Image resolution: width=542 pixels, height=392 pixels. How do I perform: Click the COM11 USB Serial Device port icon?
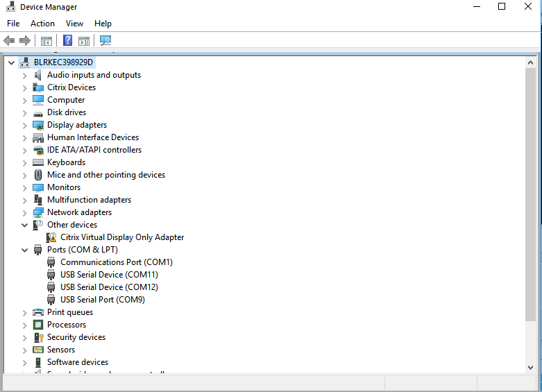coord(51,275)
